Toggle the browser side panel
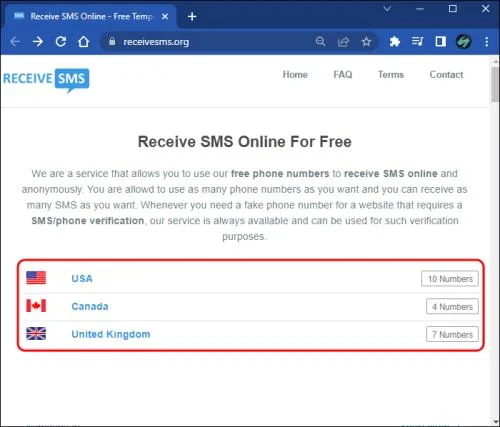 440,42
